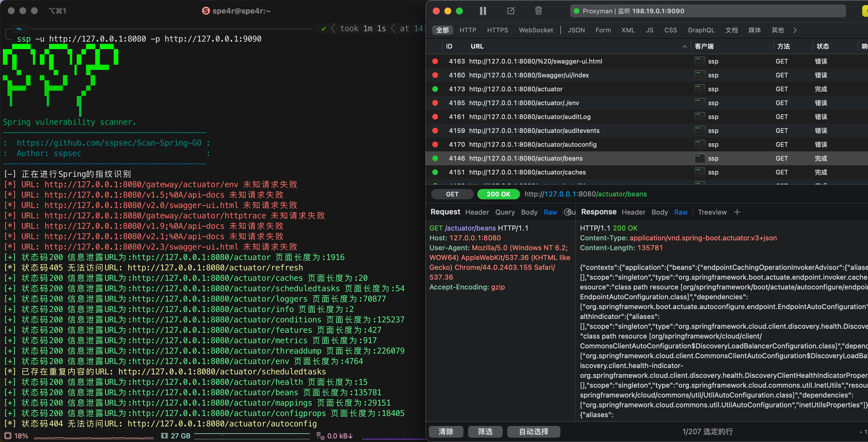Select the 全部 filter tab
Image resolution: width=868 pixels, height=442 pixels.
[442, 30]
